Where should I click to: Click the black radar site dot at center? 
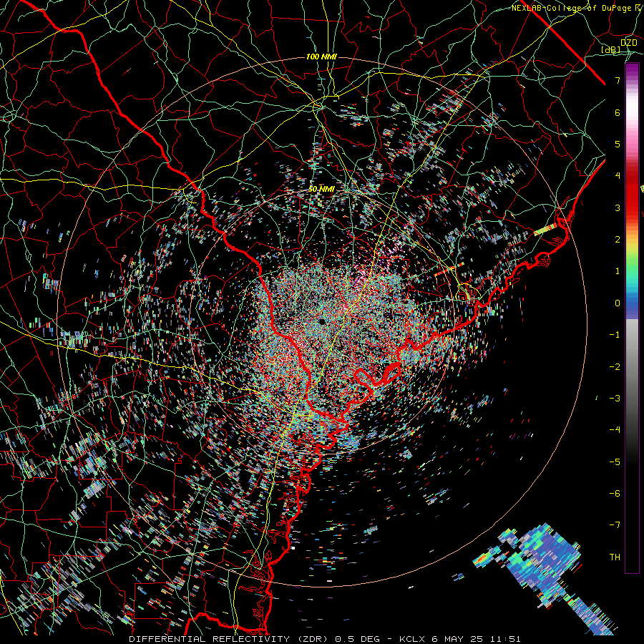pos(322,321)
